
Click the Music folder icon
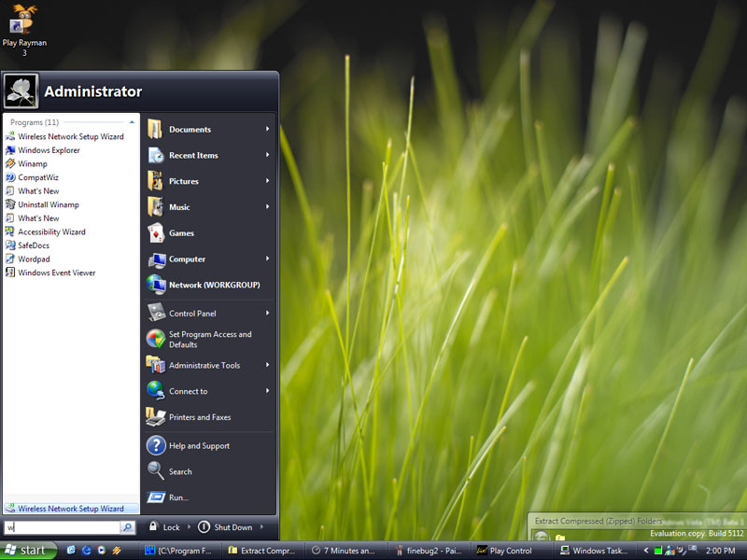point(155,206)
